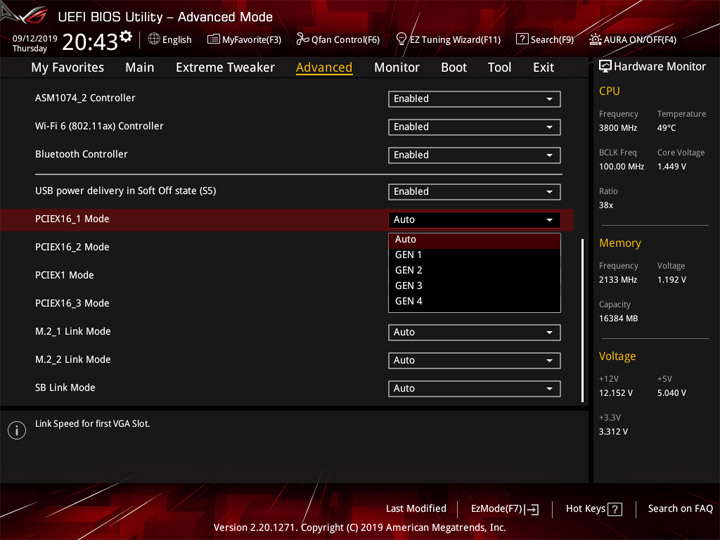Select PCIEX1 Mode row

64,275
